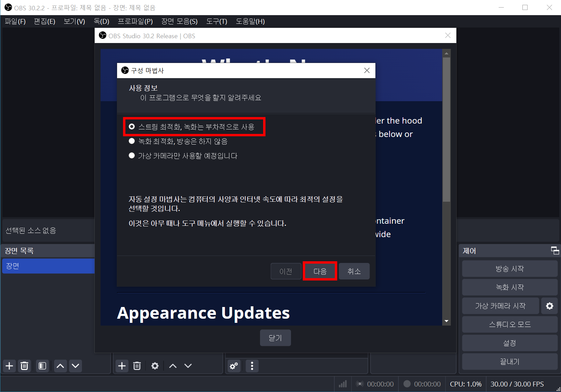Move scene down arrow in scene list
Viewport: 561px width, 392px height.
pyautogui.click(x=75, y=366)
